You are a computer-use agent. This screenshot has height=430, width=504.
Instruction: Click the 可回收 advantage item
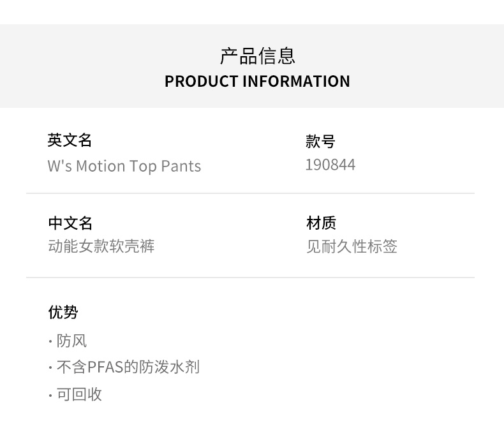point(79,394)
